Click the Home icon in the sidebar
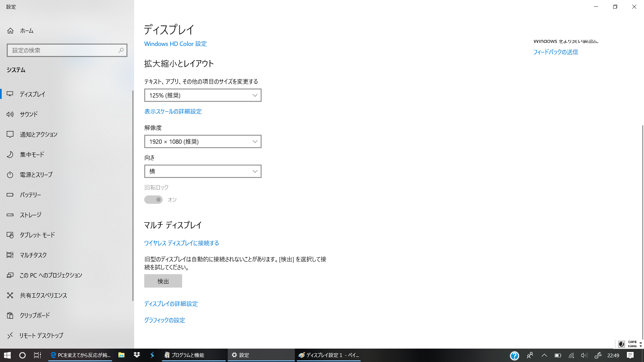Image resolution: width=644 pixels, height=362 pixels. point(10,31)
